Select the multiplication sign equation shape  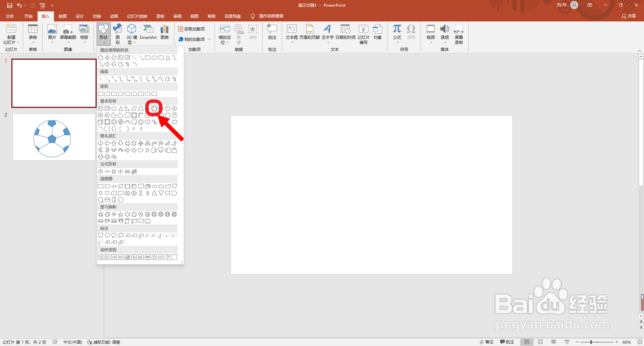pyautogui.click(x=114, y=171)
